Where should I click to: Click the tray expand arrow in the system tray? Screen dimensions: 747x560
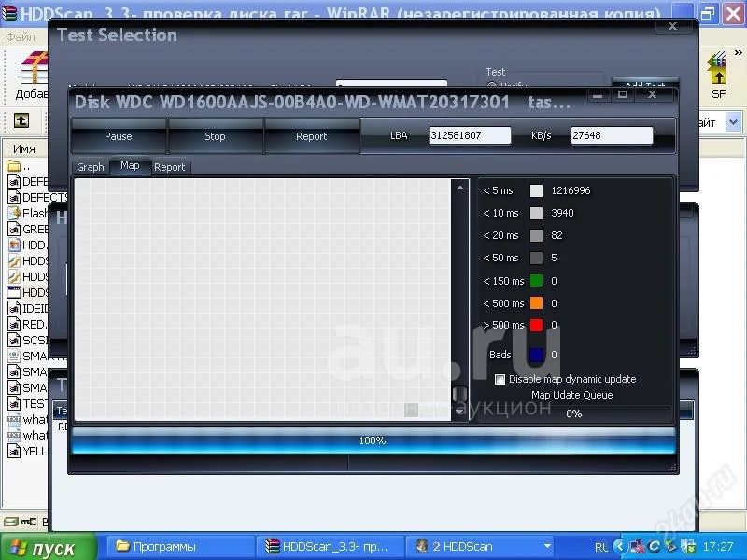619,547
